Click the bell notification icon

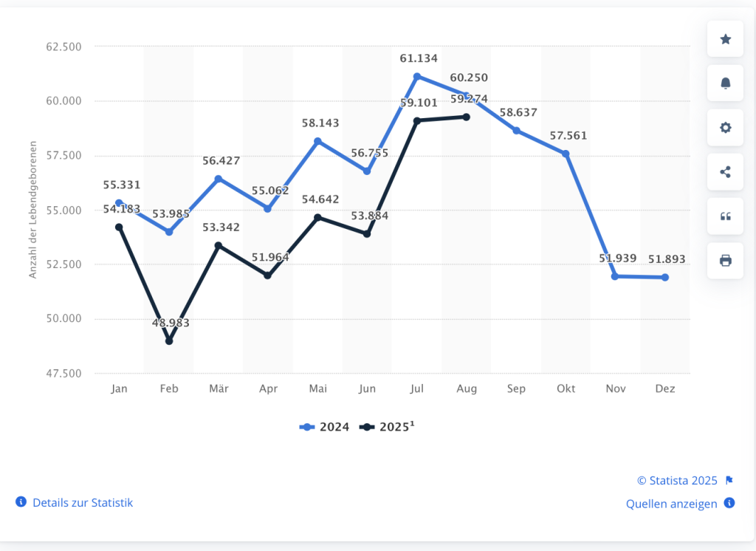pos(725,83)
